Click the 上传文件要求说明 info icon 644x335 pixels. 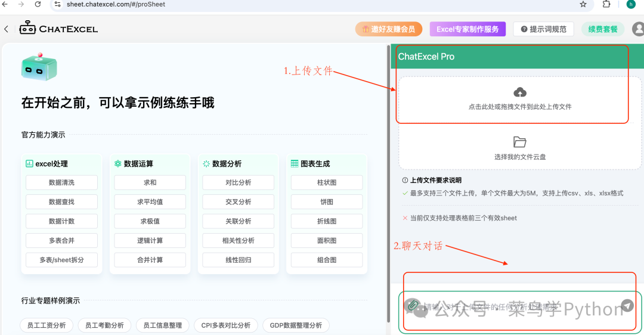405,180
